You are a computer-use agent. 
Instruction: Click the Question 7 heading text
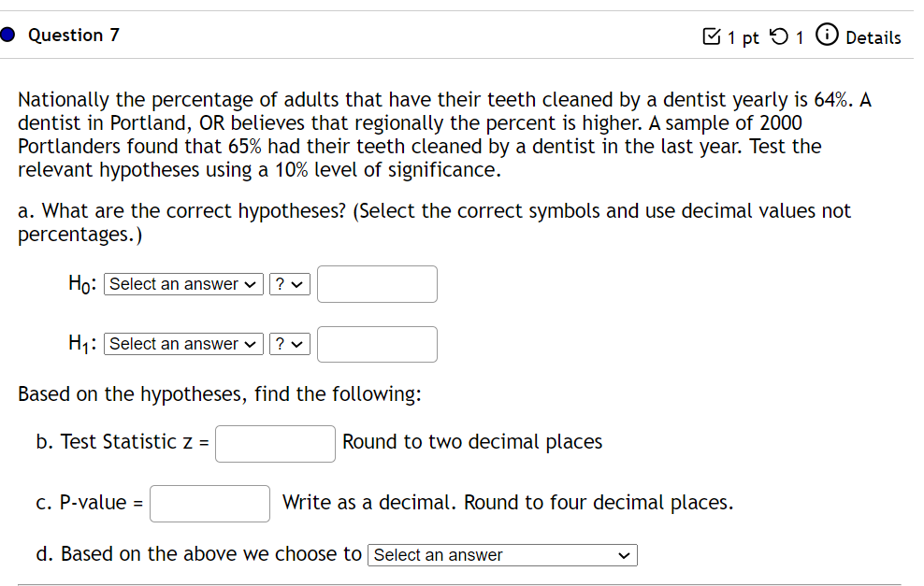tap(74, 36)
